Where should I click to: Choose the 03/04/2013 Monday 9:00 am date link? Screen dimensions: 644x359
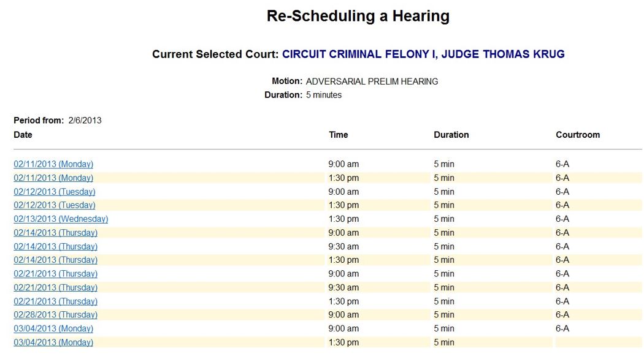(x=53, y=328)
